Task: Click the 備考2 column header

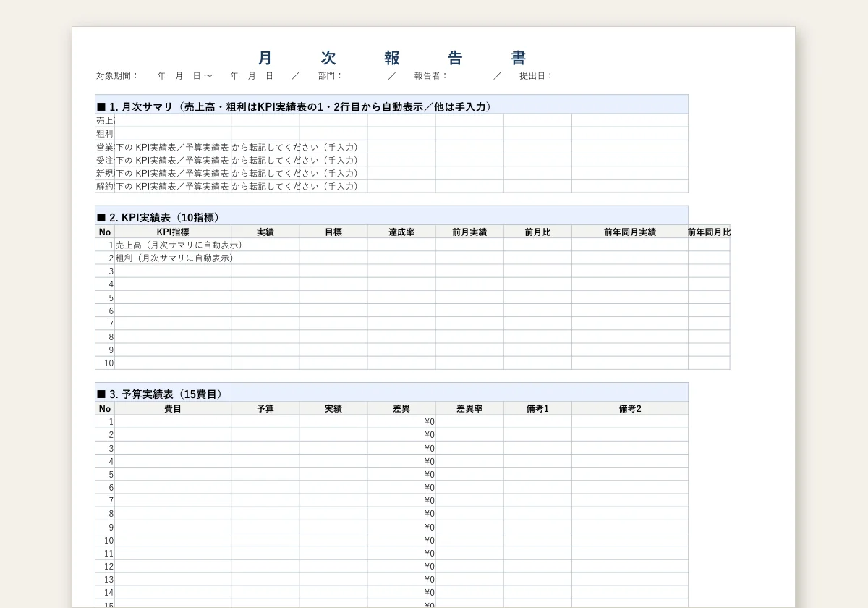Action: 630,409
